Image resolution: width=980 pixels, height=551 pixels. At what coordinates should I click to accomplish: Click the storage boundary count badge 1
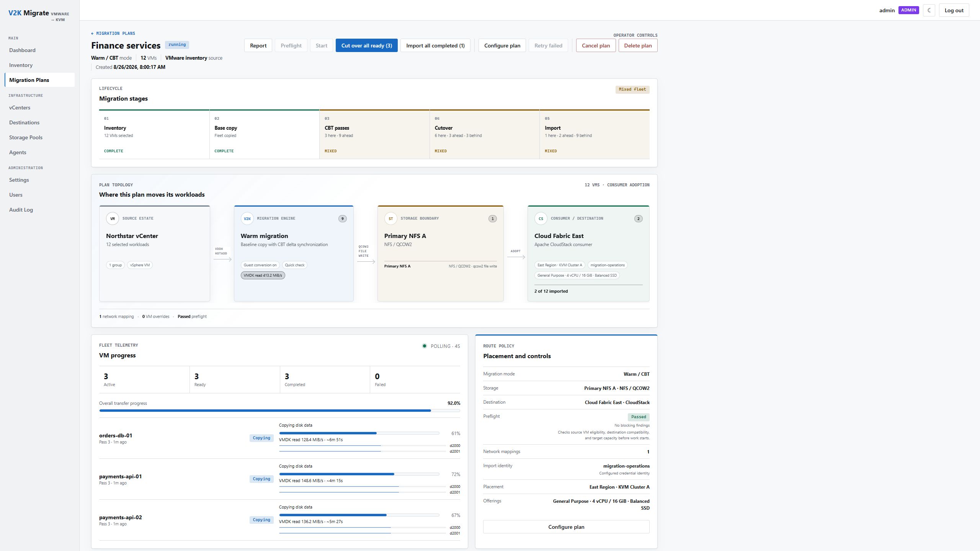coord(493,219)
